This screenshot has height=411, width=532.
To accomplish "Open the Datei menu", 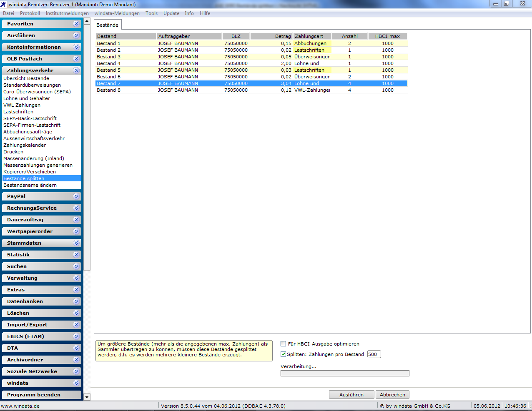I will [x=8, y=13].
